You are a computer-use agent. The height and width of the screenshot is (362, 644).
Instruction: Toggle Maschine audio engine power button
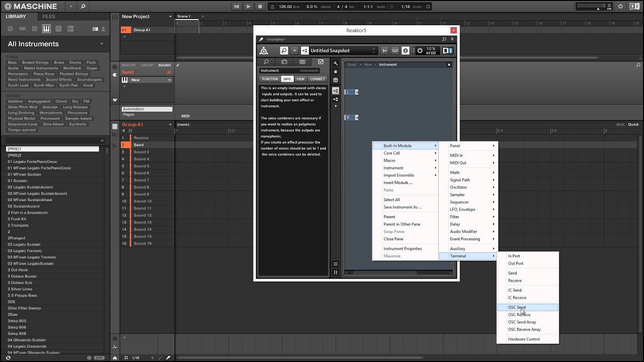[x=620, y=7]
